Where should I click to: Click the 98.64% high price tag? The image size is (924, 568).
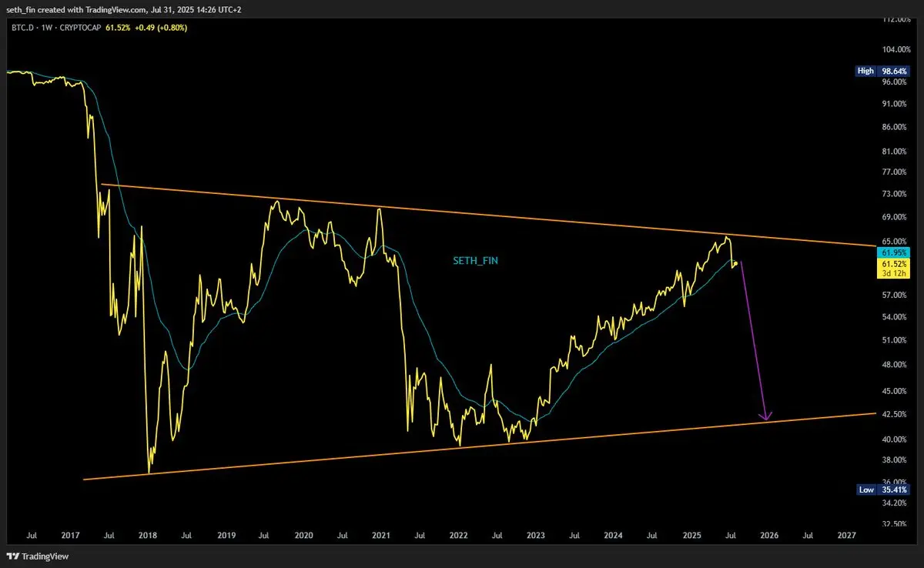coord(895,71)
